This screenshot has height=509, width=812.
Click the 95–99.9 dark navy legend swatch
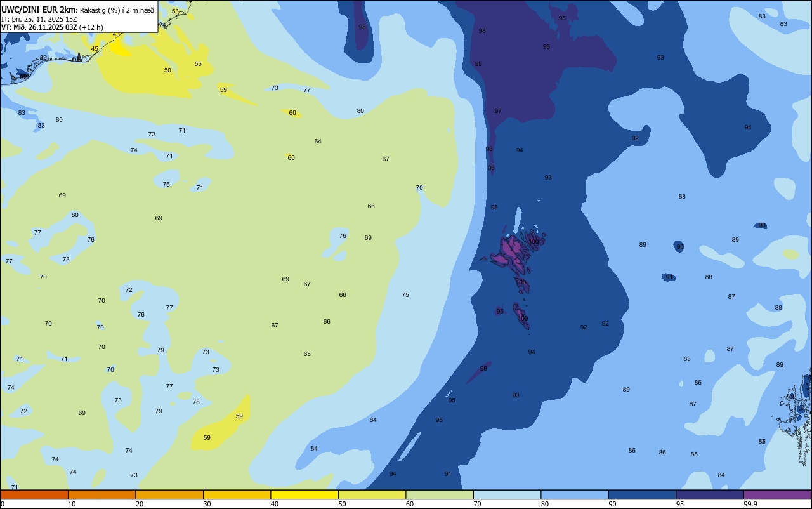tap(710, 494)
